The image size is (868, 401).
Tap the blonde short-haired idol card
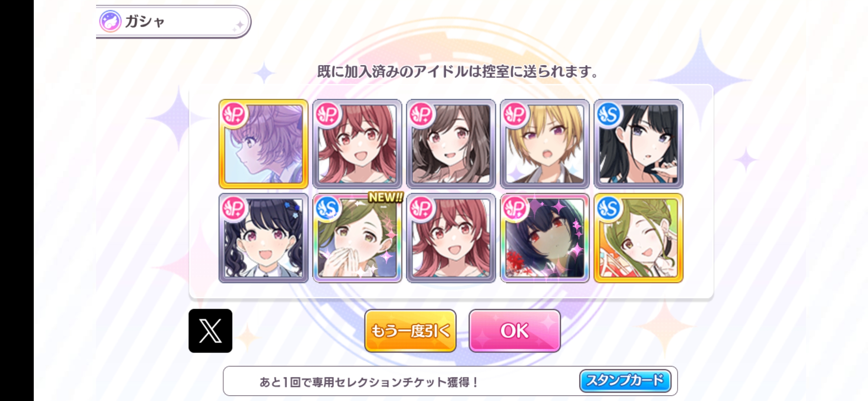545,144
